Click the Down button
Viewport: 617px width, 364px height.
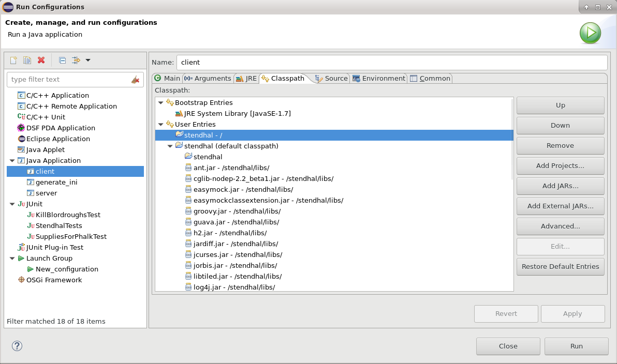click(561, 126)
